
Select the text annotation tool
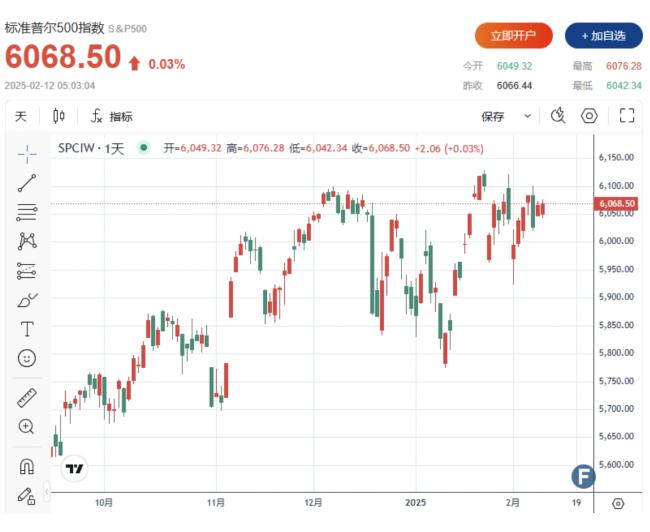[x=27, y=329]
